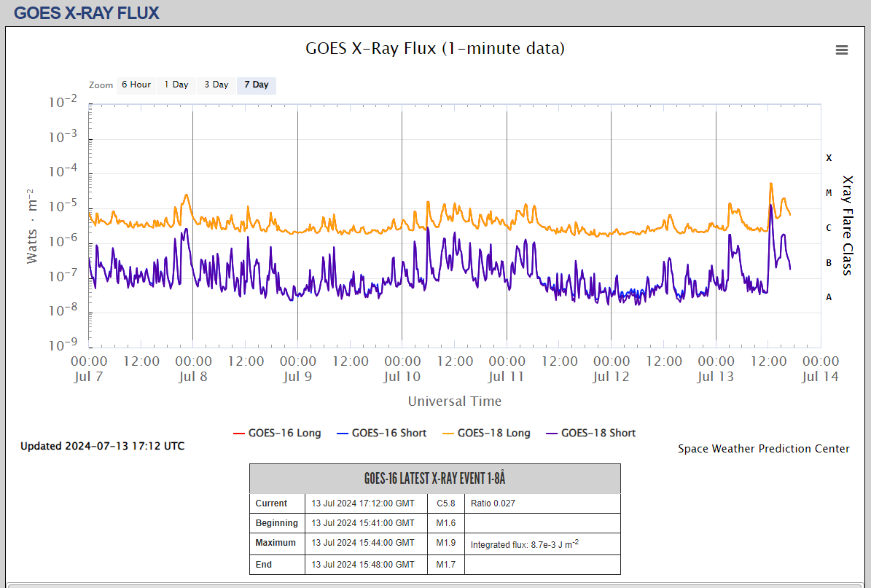Click the Space Weather Prediction Center credit
The width and height of the screenshot is (871, 588).
763,449
